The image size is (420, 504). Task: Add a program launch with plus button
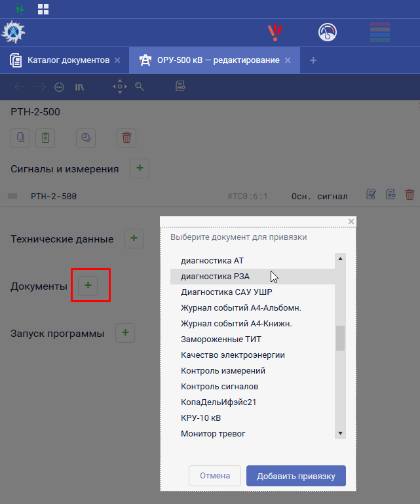(x=125, y=333)
